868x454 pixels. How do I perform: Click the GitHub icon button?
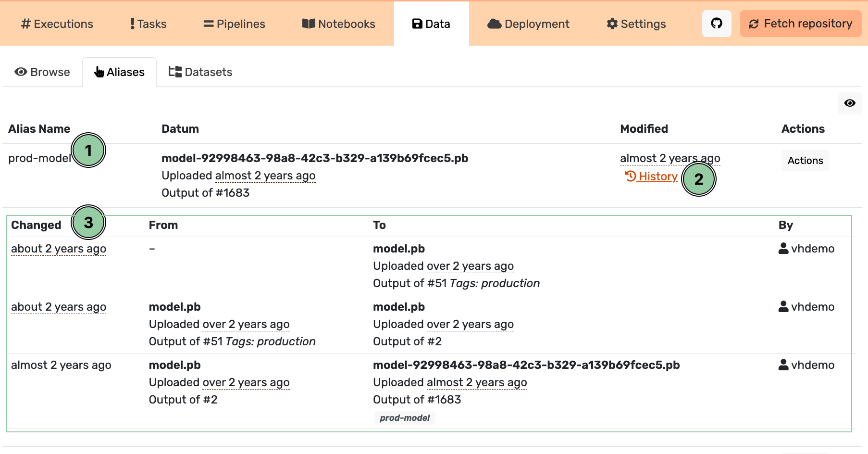coord(716,24)
